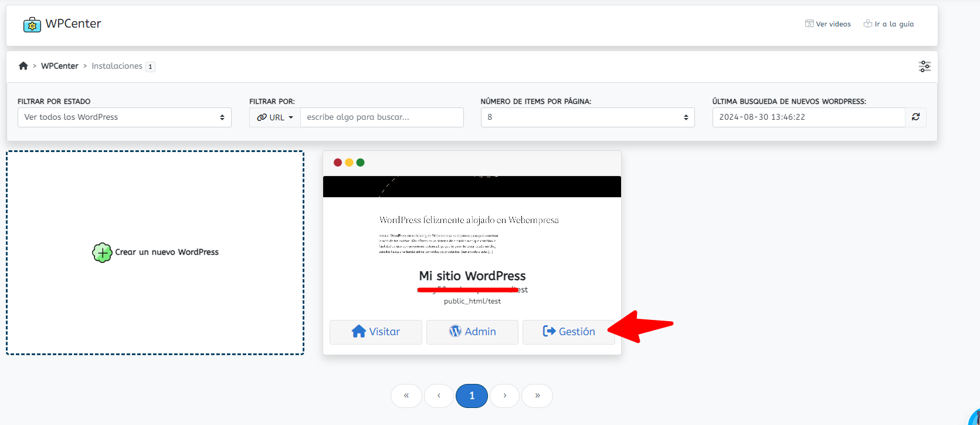Click the installations count badge
This screenshot has width=980, height=425.
pos(150,66)
